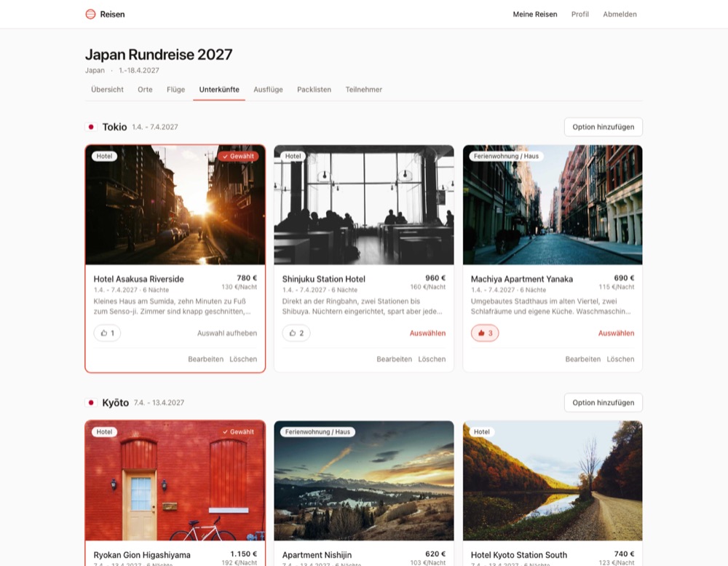
Task: Go to the Teilnehmer tab
Action: tap(363, 90)
